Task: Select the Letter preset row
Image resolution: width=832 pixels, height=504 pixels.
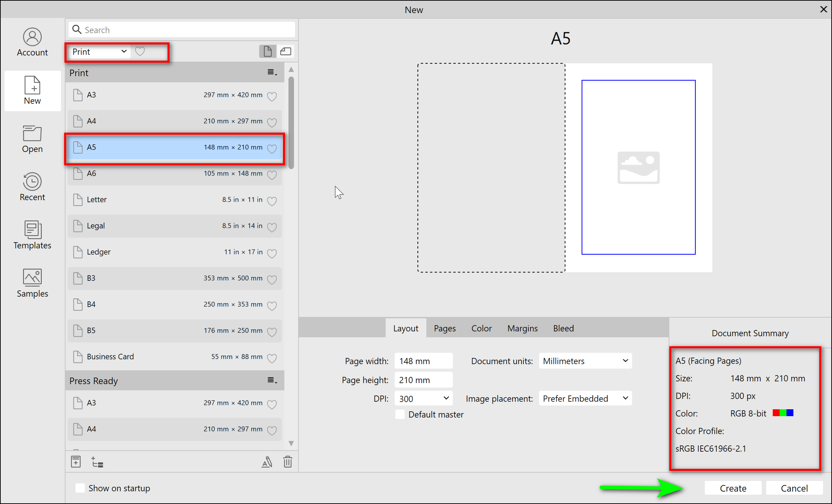Action: (175, 199)
